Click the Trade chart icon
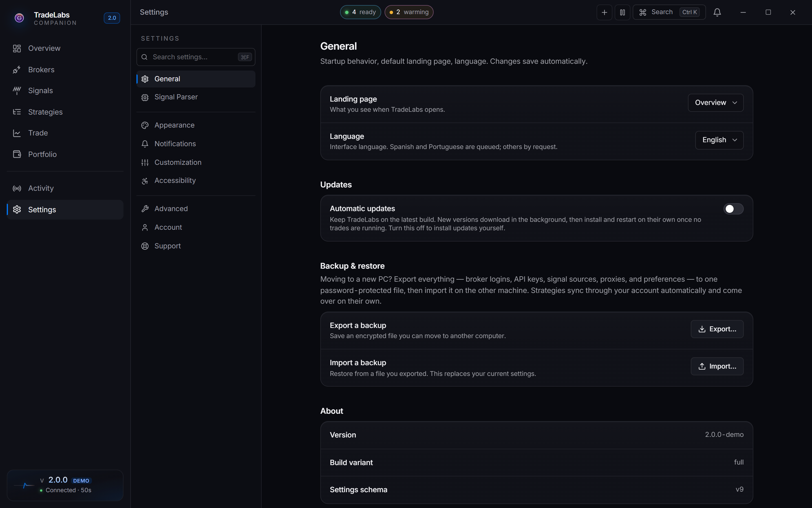Screen dimensions: 812x508 [17, 133]
